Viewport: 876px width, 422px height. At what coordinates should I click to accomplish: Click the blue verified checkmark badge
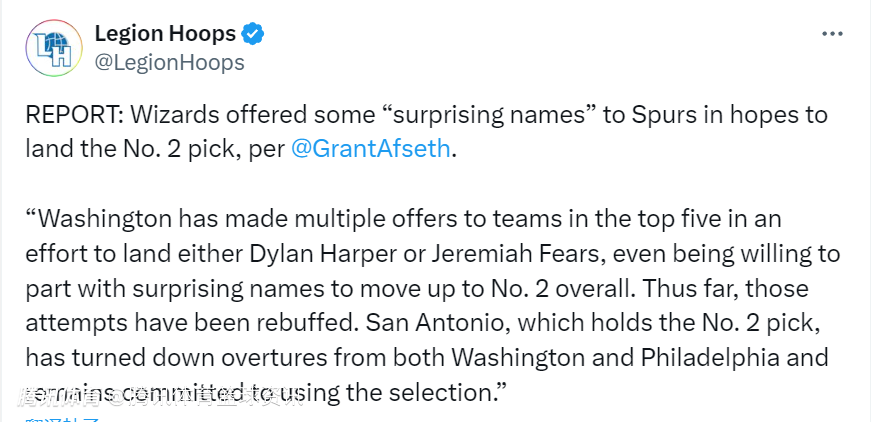253,34
